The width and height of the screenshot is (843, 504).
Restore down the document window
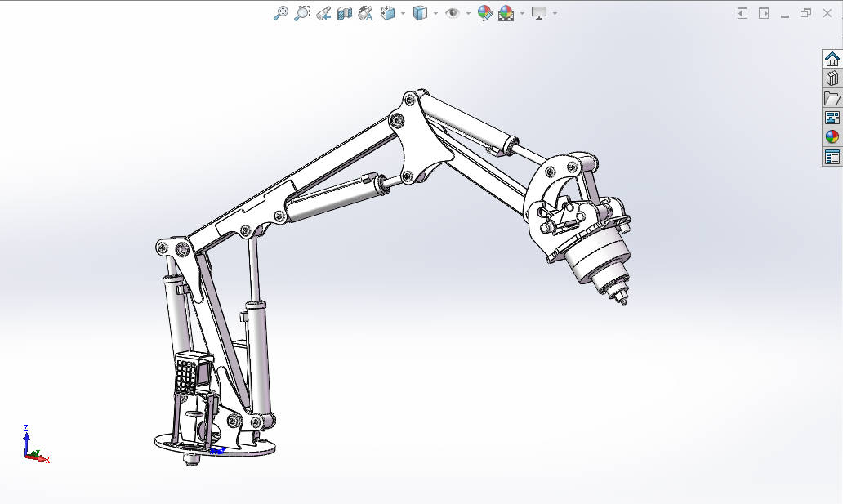(805, 13)
